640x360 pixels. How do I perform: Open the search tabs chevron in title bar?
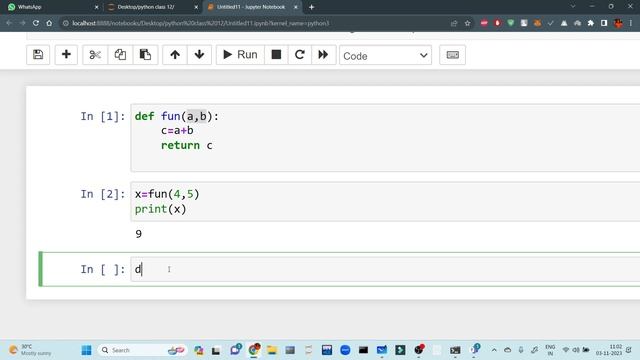(x=573, y=7)
